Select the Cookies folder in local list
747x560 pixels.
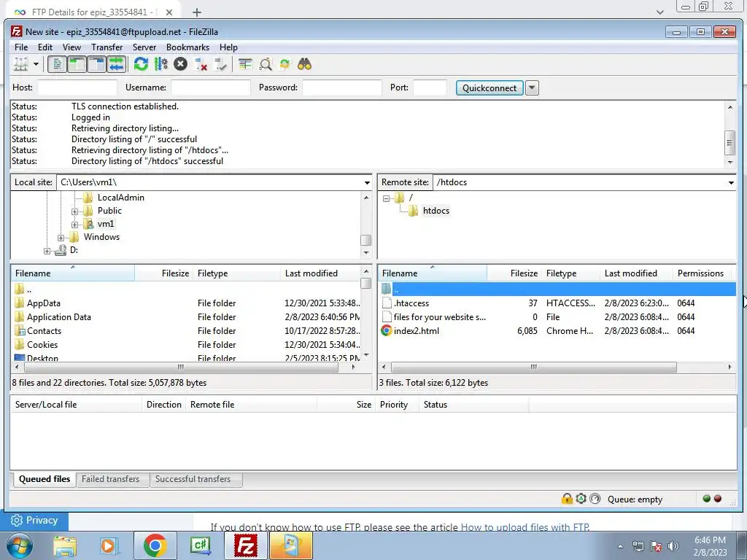pyautogui.click(x=42, y=344)
